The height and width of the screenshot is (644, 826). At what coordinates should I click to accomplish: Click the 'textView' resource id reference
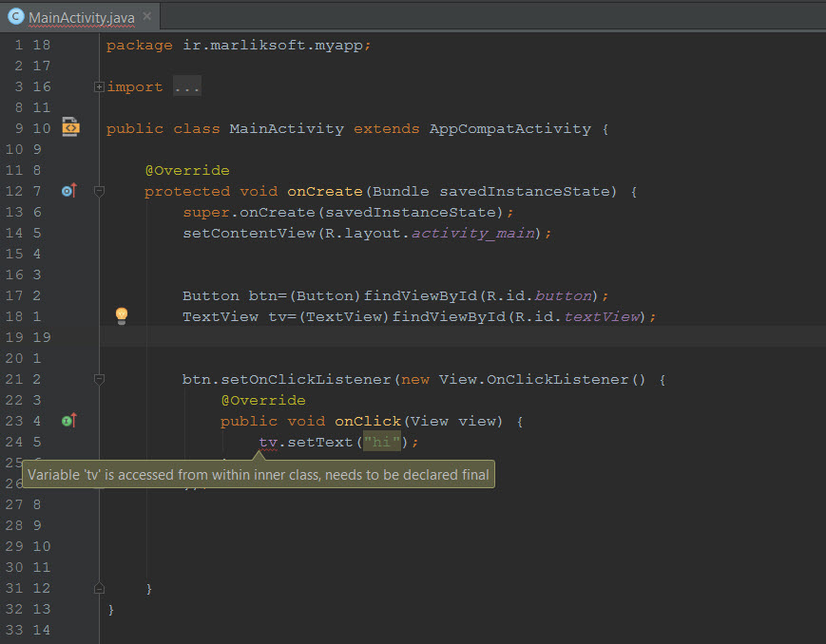click(604, 316)
